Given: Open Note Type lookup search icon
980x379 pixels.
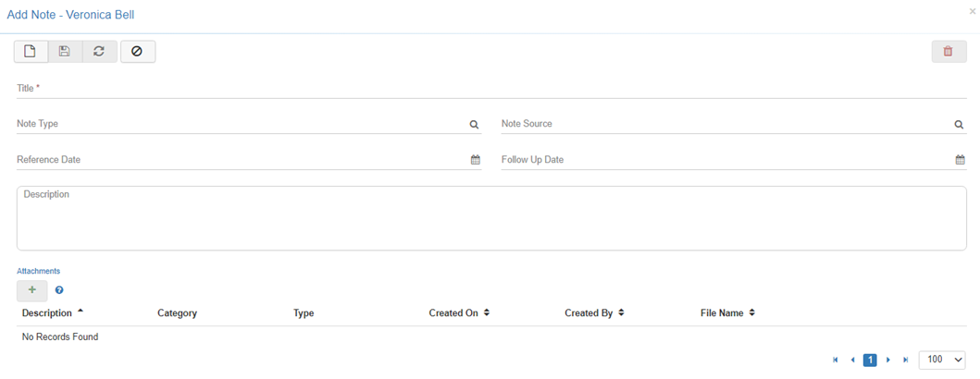Looking at the screenshot, I should (x=474, y=125).
